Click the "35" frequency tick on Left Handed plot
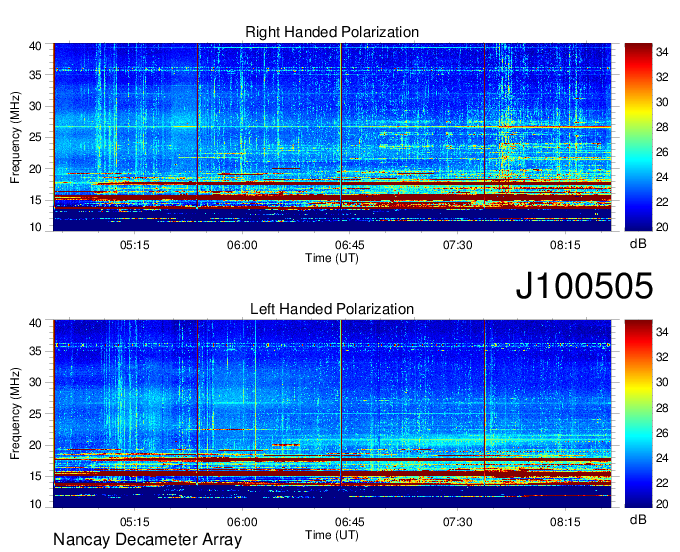The image size is (680, 552). [35, 351]
